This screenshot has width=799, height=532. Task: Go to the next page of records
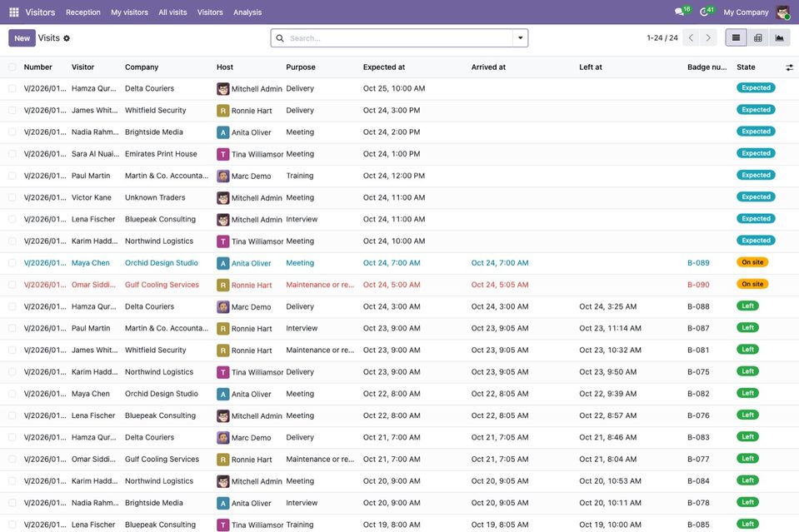pyautogui.click(x=708, y=37)
